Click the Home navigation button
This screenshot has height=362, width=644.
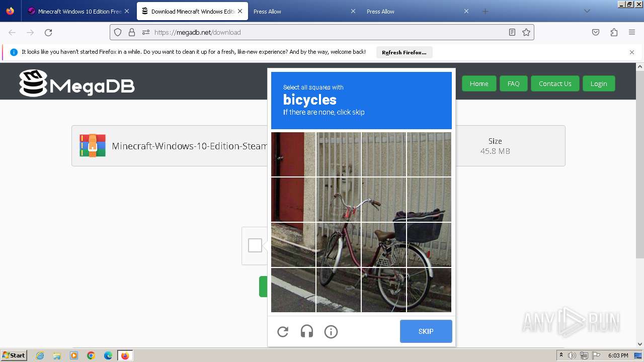point(479,83)
